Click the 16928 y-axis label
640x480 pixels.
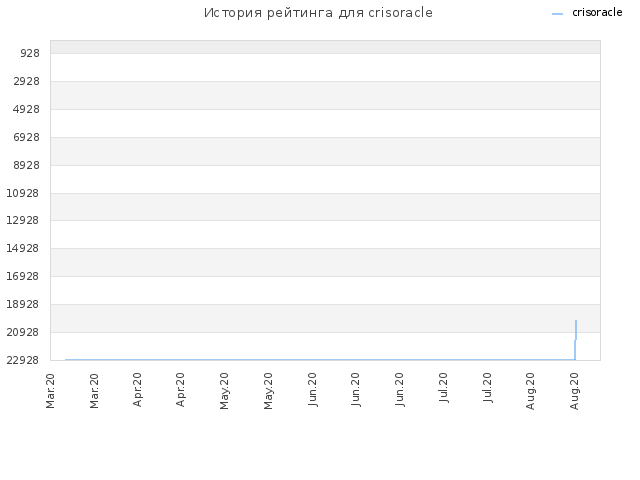click(23, 276)
